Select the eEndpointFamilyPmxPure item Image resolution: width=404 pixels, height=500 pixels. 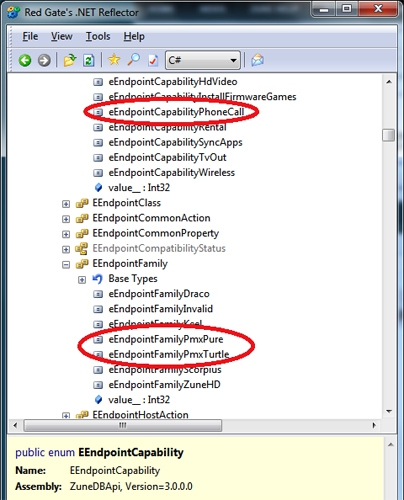[166, 339]
